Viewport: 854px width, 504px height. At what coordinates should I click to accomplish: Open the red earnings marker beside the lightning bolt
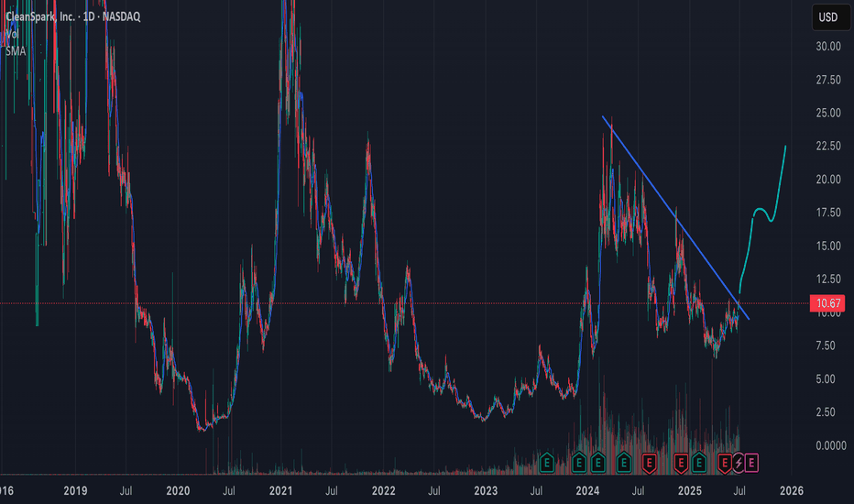725,464
